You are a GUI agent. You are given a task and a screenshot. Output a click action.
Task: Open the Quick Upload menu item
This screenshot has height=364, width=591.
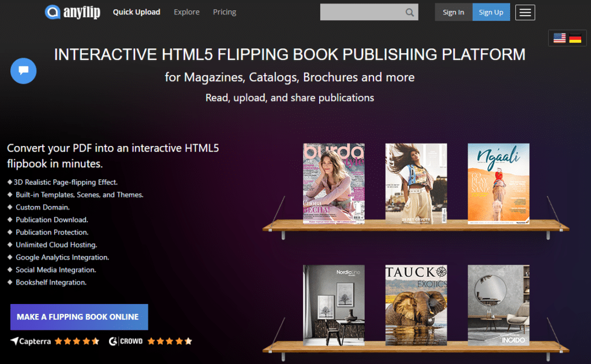(x=136, y=12)
